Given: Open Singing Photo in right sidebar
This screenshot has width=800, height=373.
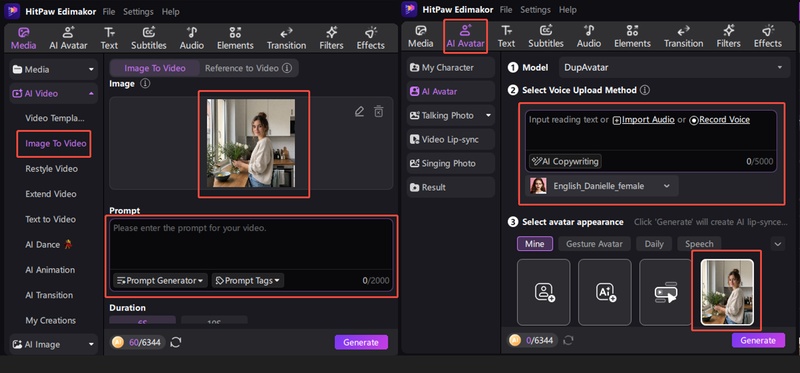Looking at the screenshot, I should [451, 163].
